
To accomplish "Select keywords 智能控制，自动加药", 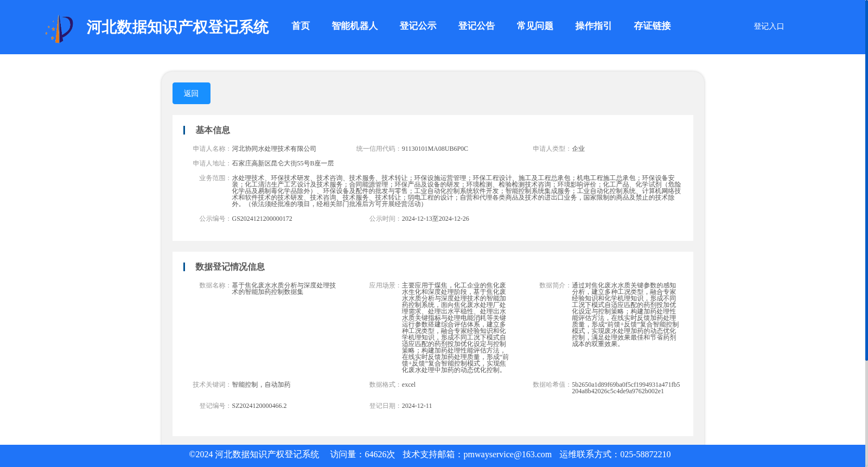I will [261, 385].
